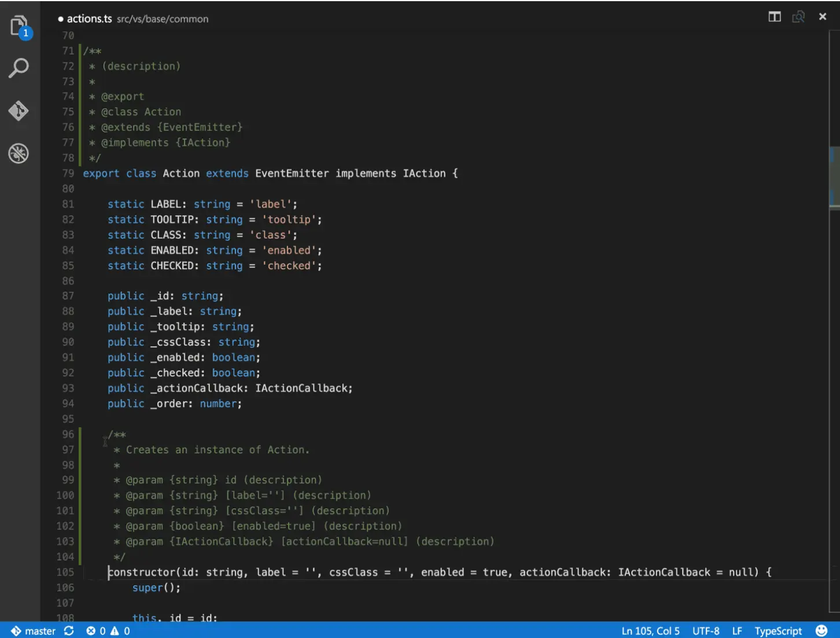The width and height of the screenshot is (840, 638).
Task: Click 'public _order: number' line
Action: tap(175, 404)
